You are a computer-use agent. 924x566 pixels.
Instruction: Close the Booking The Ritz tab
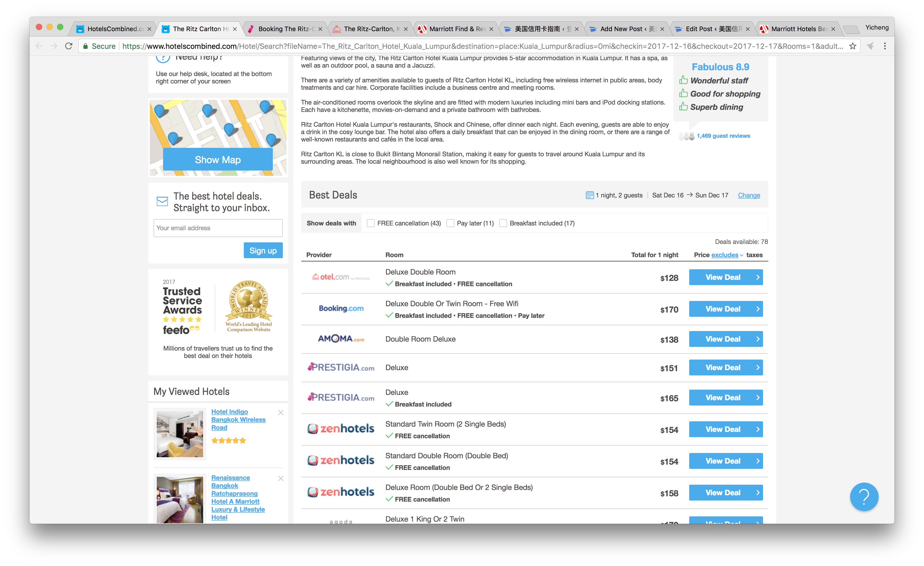click(x=320, y=29)
